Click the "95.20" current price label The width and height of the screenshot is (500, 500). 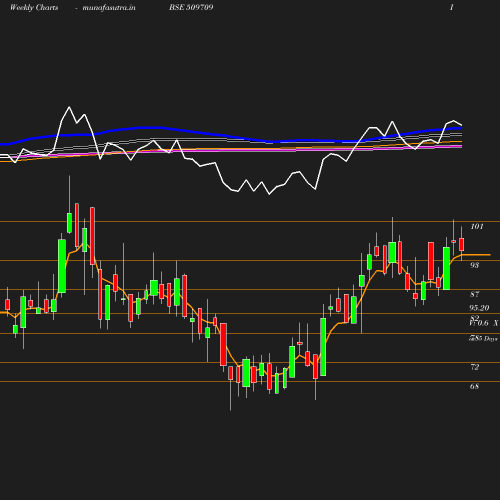point(479,308)
